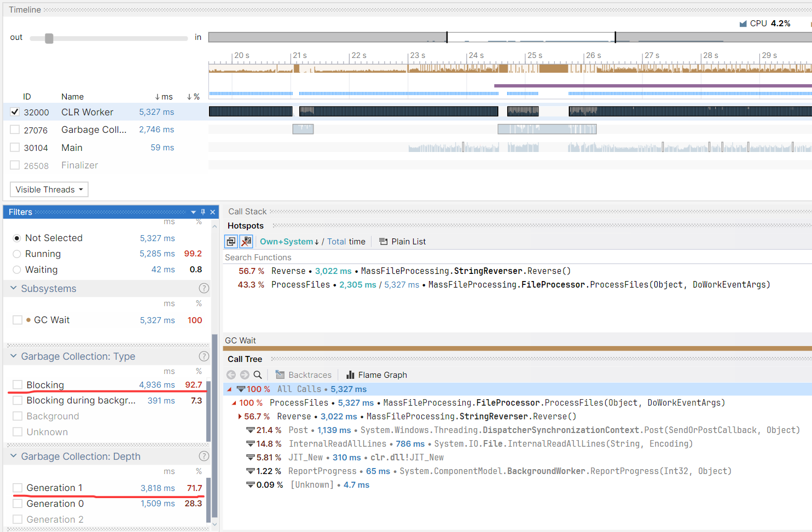Open the Filters panel options menu arrow

pyautogui.click(x=193, y=212)
